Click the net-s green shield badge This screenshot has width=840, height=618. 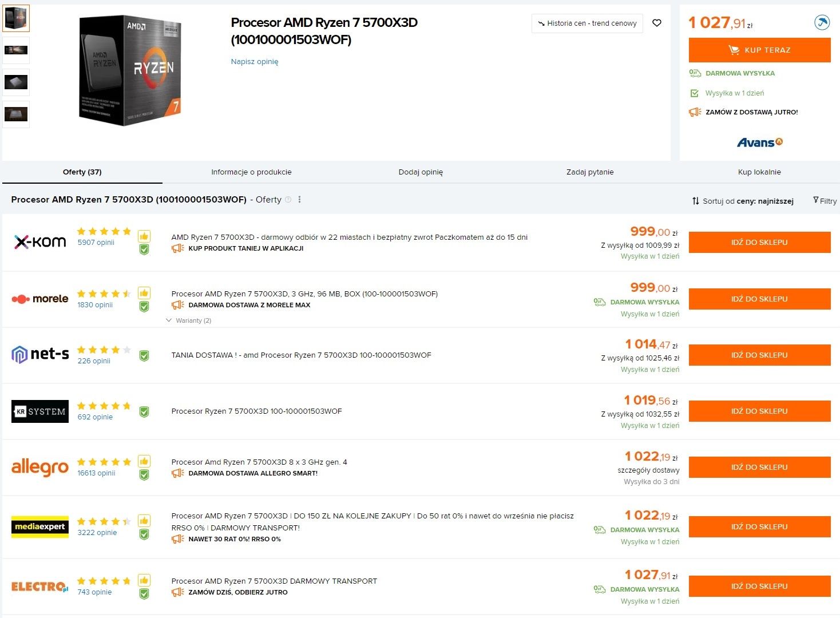click(x=144, y=355)
